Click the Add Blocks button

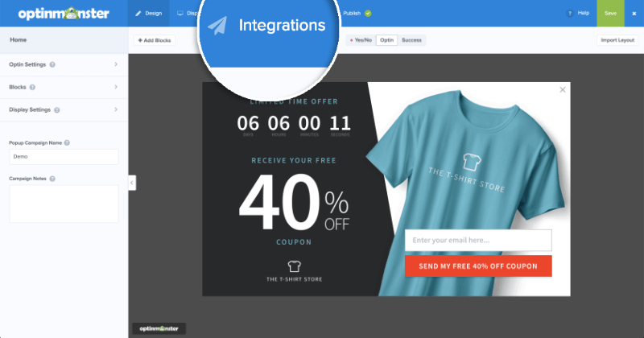click(153, 39)
